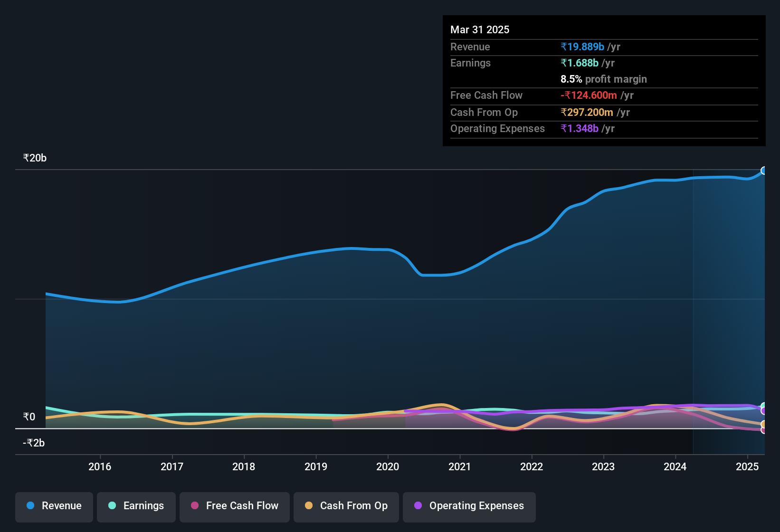Click the 2022 x-axis year label

click(x=532, y=466)
